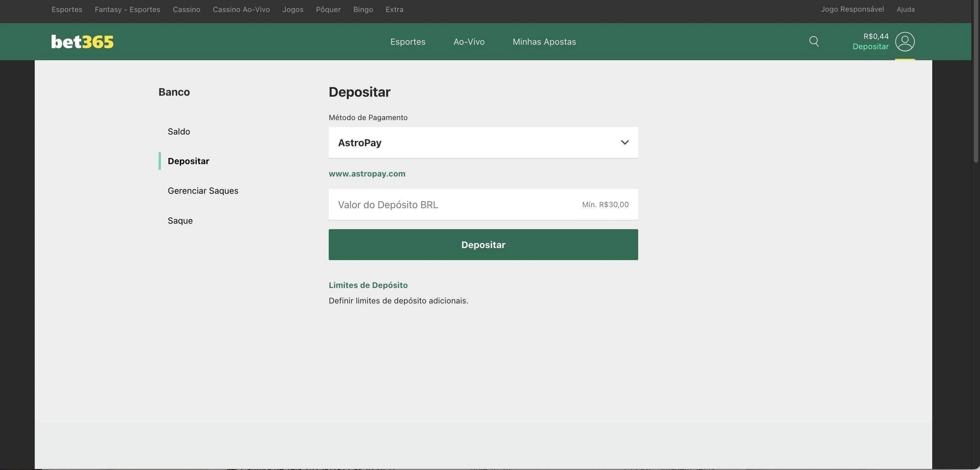
Task: Click the Método de Pagamento label
Action: tap(368, 118)
